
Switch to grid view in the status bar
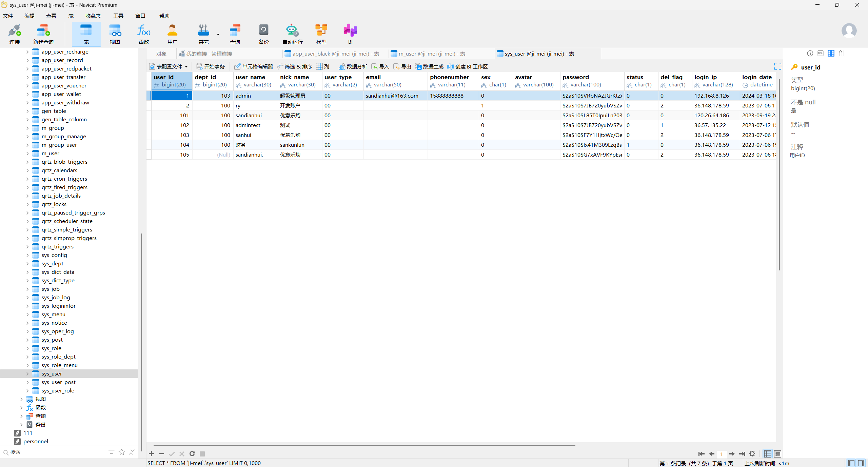pyautogui.click(x=768, y=453)
